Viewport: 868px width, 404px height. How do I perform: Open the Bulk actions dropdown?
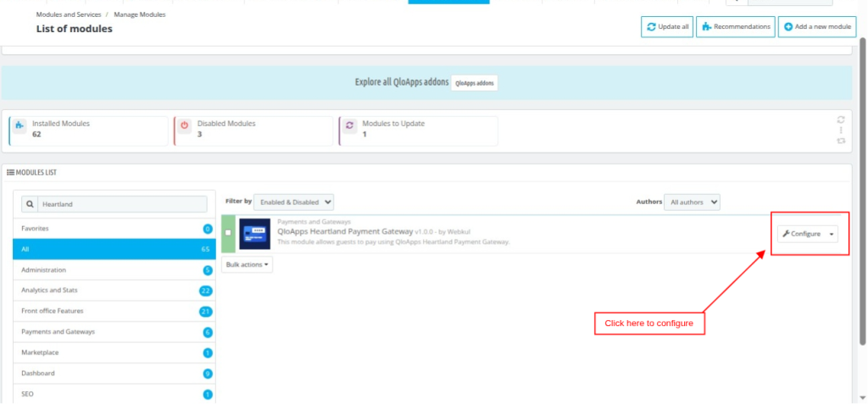pyautogui.click(x=247, y=264)
